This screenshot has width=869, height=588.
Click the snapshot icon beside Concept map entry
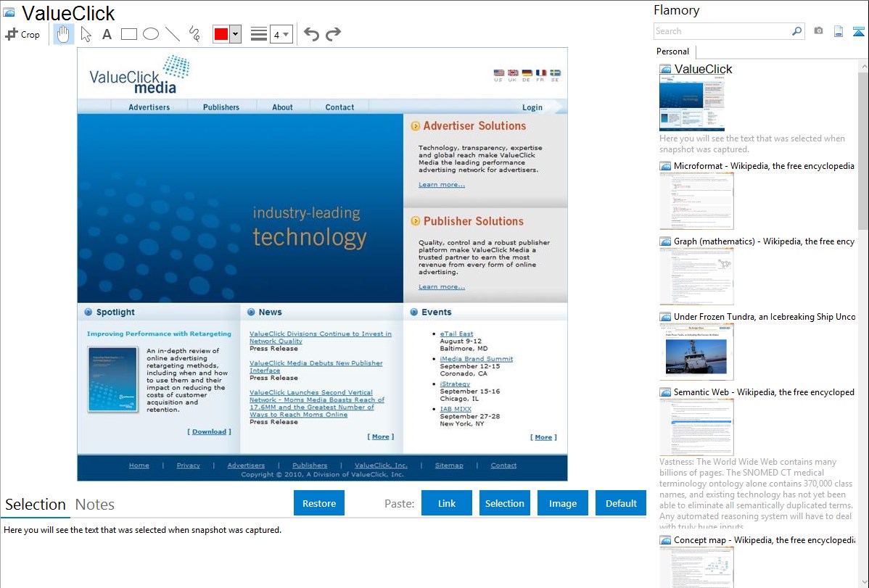[x=665, y=540]
